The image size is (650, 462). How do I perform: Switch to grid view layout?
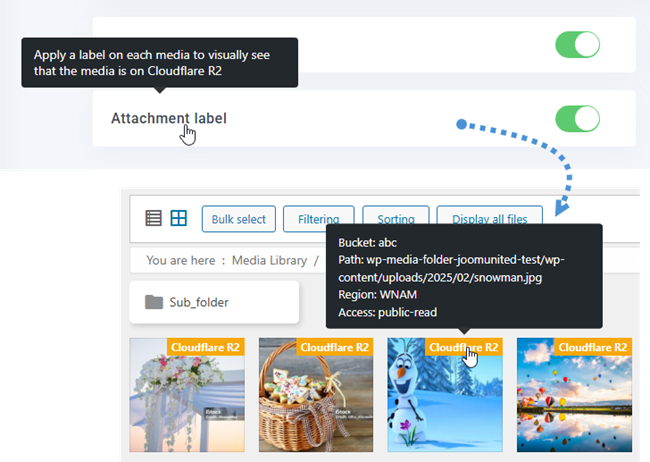[178, 218]
